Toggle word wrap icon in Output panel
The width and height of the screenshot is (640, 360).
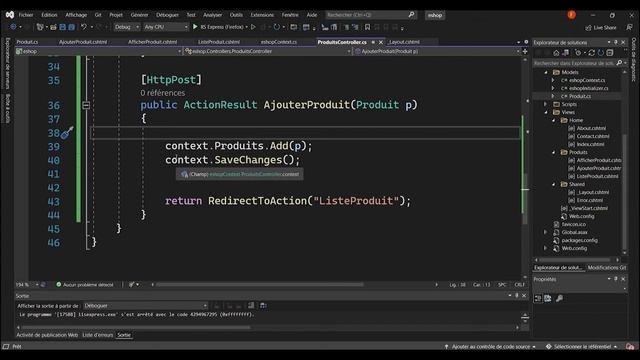(263, 305)
